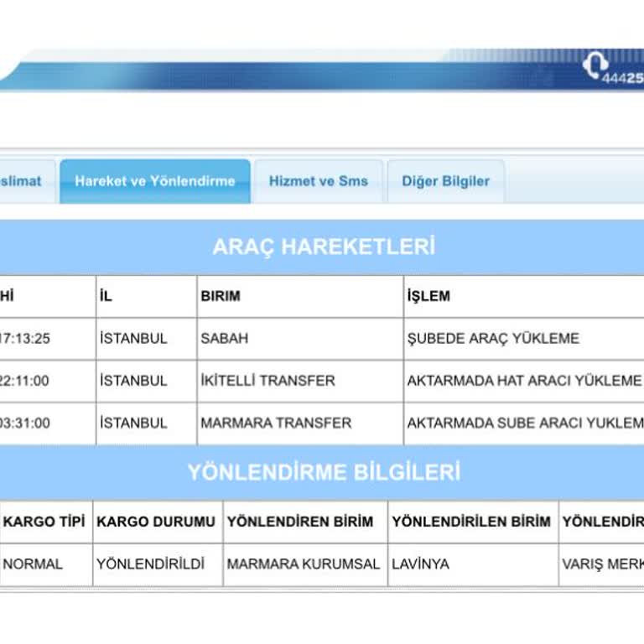The image size is (644, 644).
Task: Open the Hareket ve Yönlendirme tab
Action: (155, 181)
